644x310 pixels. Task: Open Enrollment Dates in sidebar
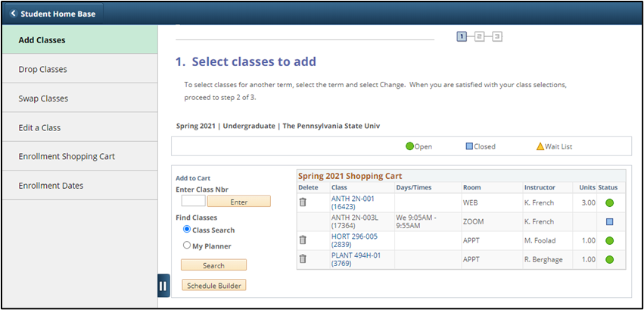(x=79, y=186)
